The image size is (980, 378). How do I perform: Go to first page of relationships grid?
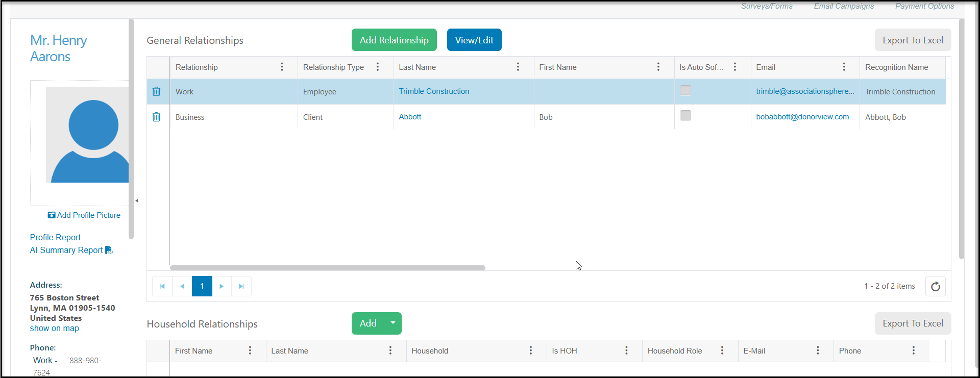(x=162, y=286)
